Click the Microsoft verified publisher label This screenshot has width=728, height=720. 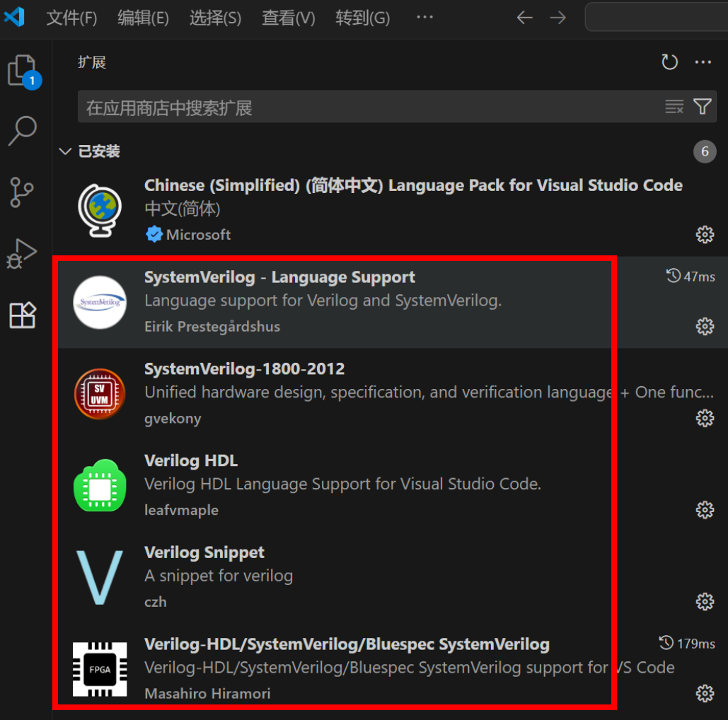pos(198,234)
